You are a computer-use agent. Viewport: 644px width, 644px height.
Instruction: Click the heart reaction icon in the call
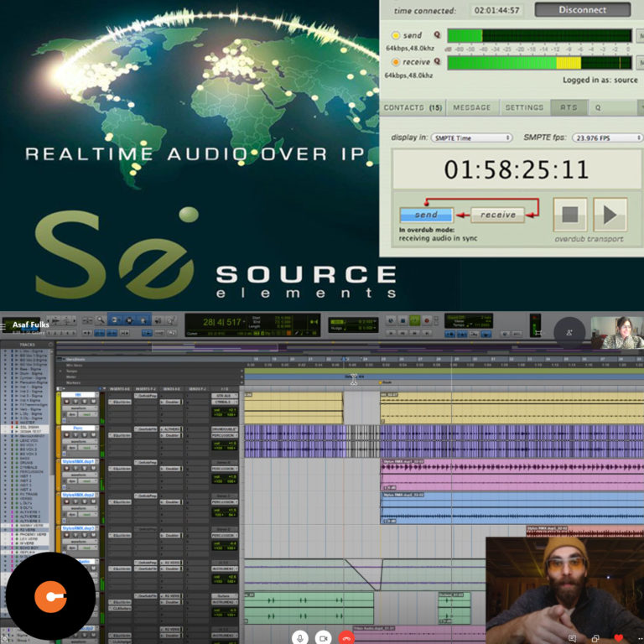click(619, 638)
